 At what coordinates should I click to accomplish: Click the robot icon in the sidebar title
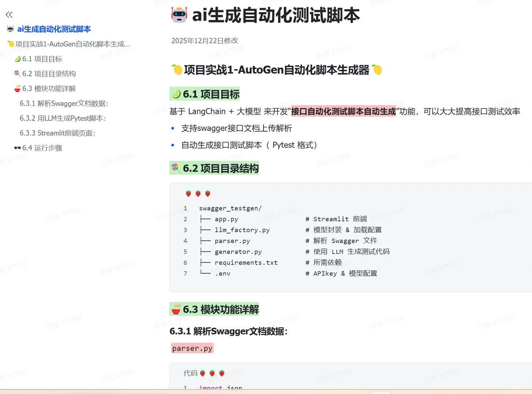(x=11, y=29)
